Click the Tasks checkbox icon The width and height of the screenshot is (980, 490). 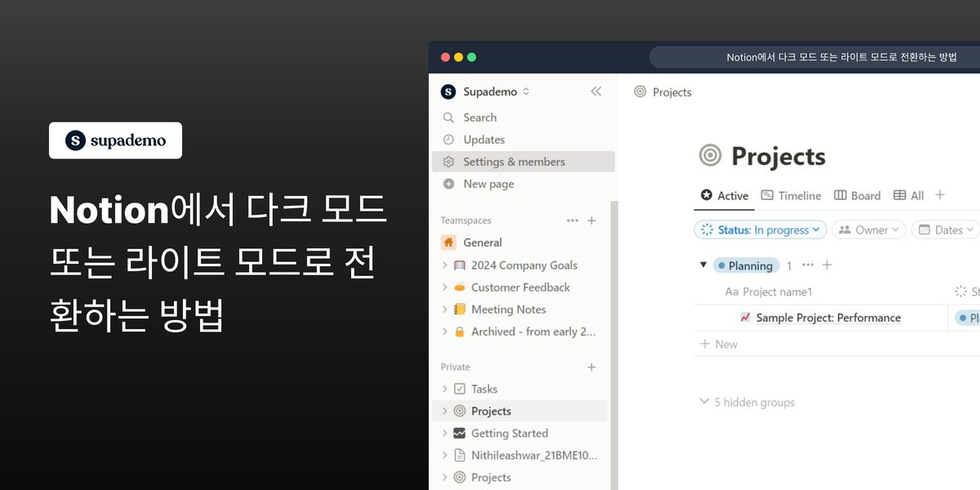pyautogui.click(x=460, y=390)
